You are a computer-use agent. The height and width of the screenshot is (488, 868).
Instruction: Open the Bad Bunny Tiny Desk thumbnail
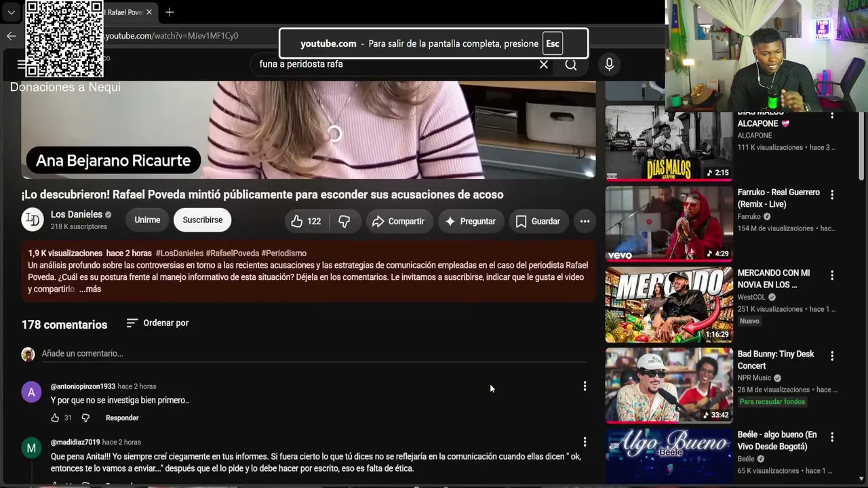[669, 385]
